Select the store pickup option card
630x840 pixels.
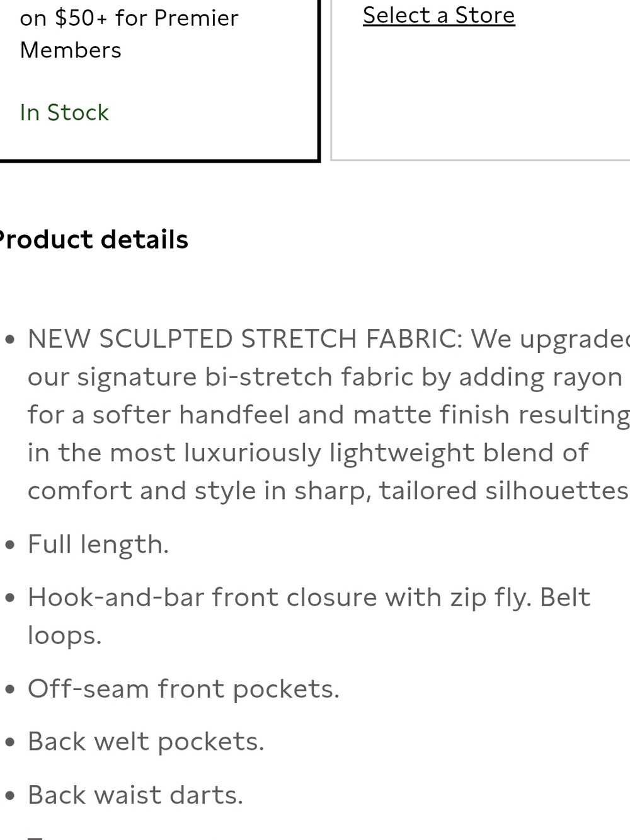(x=480, y=80)
